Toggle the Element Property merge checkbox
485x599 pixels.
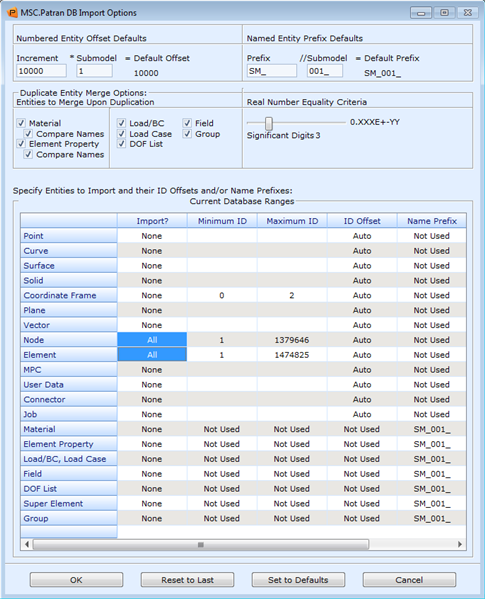pos(21,144)
